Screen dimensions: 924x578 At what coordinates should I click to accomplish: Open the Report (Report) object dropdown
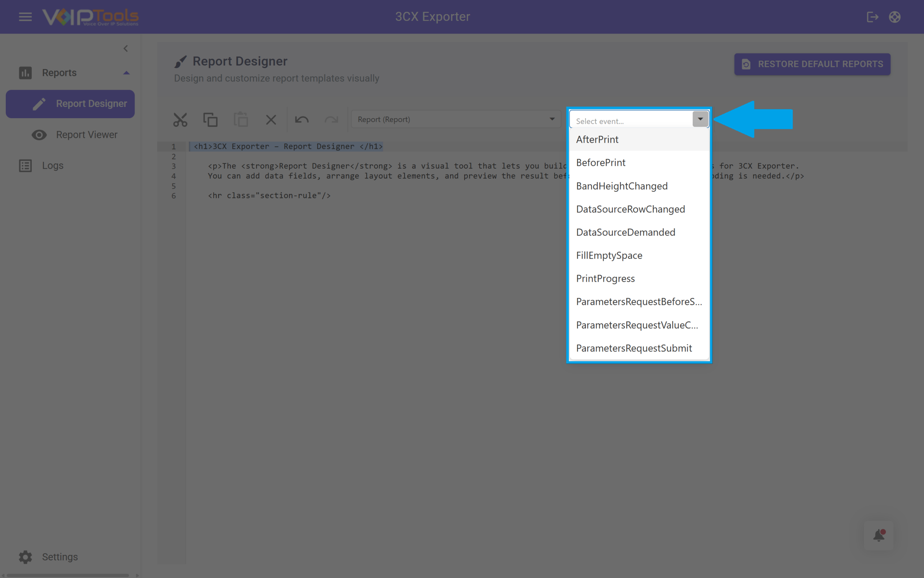tap(456, 119)
